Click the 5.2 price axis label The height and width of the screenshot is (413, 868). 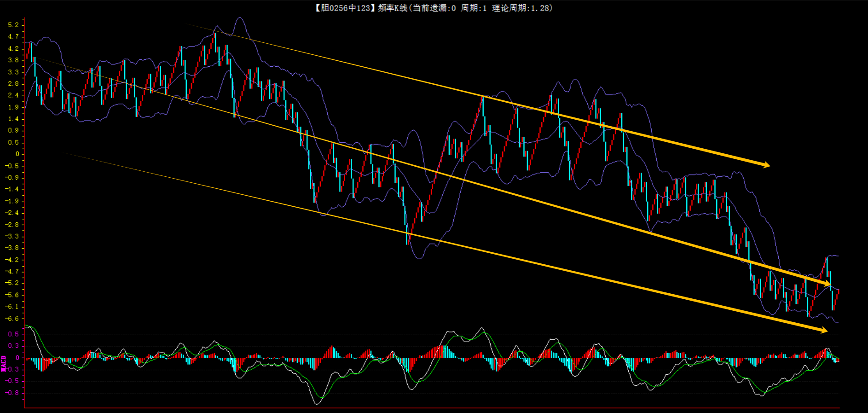[13, 25]
